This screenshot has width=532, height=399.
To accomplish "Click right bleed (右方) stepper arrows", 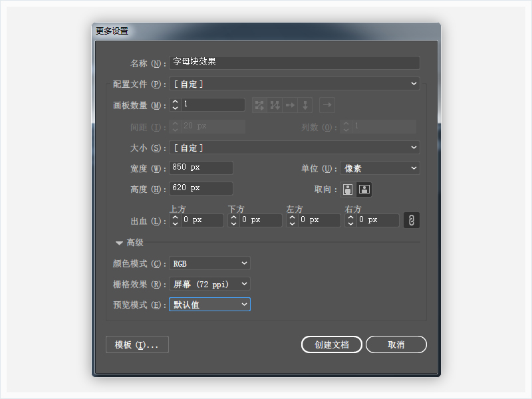I will [x=350, y=220].
